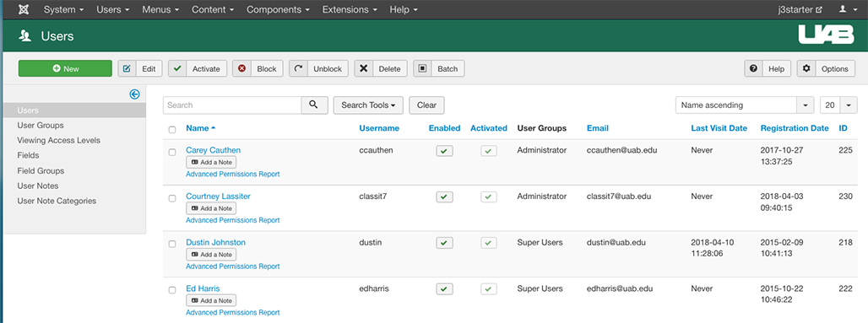Image resolution: width=868 pixels, height=323 pixels.
Task: Open the list limit 20 dropdown
Action: tap(838, 105)
